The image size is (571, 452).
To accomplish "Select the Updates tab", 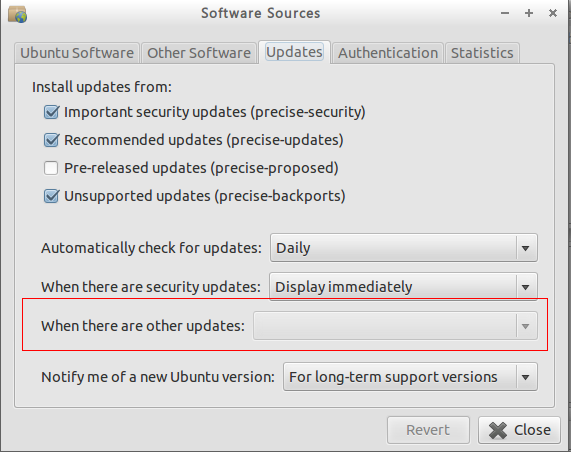I will tap(294, 52).
